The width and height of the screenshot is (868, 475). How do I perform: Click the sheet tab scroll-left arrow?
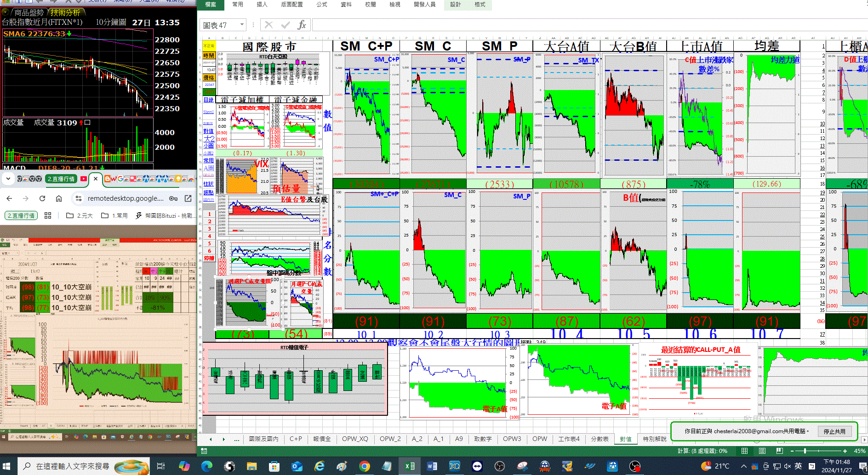211,439
